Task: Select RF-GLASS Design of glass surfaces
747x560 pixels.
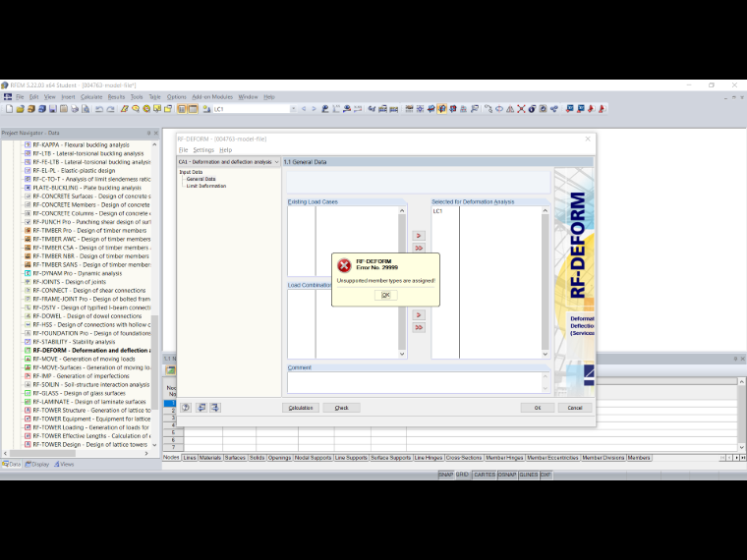Action: 79,393
